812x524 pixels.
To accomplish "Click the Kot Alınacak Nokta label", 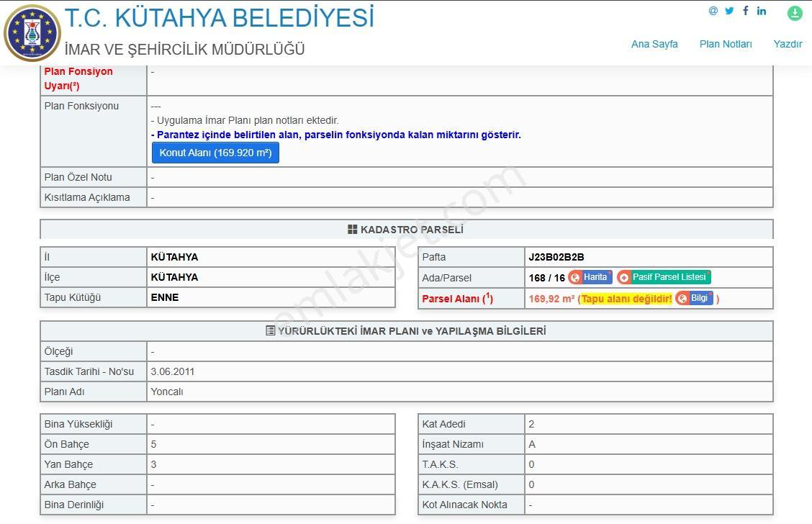I will coord(464,505).
